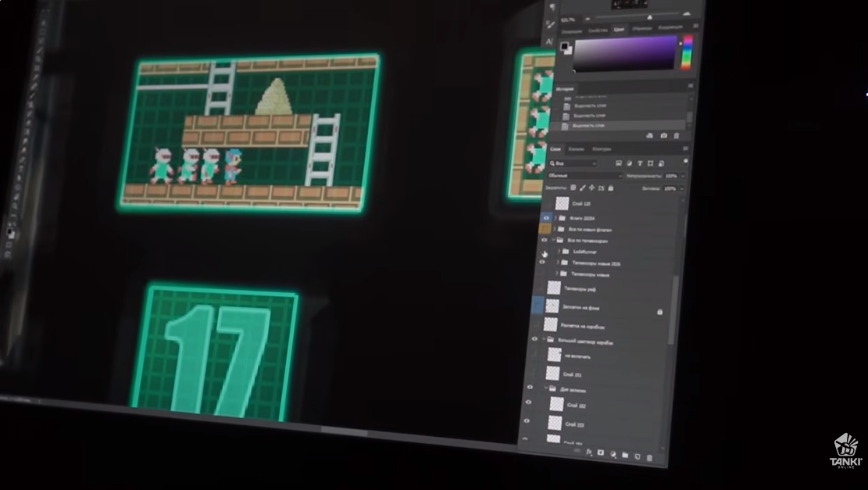The width and height of the screenshot is (868, 490).
Task: Open the История panel flyout menu
Action: tap(691, 86)
